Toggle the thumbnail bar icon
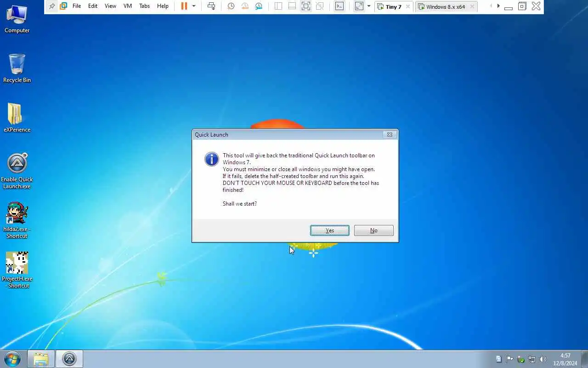588x368 pixels. click(292, 6)
